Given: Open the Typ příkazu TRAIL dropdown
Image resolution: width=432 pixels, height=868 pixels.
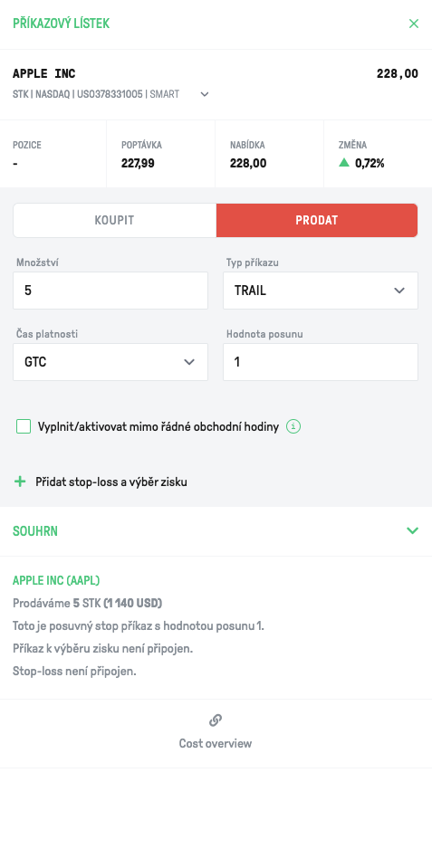Looking at the screenshot, I should click(x=321, y=290).
